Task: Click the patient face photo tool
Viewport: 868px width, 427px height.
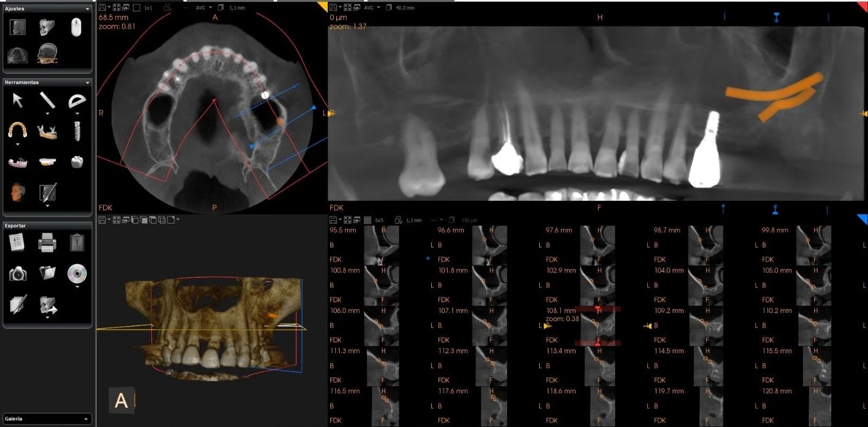Action: [17, 192]
